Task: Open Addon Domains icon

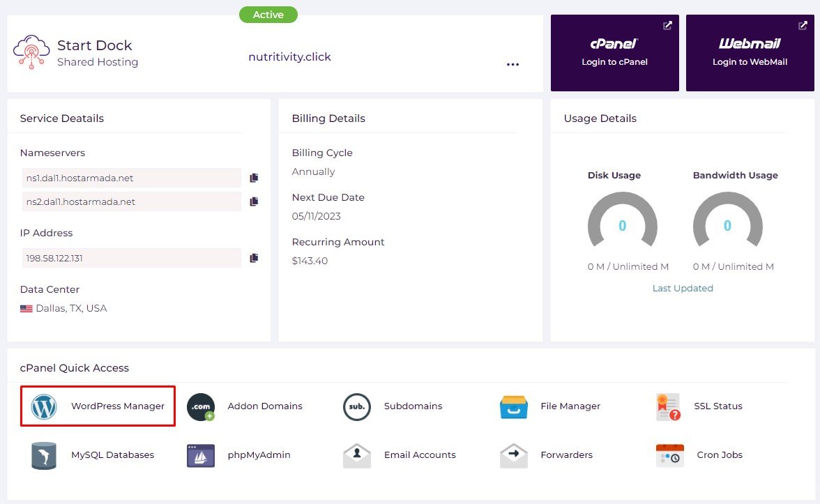Action: pos(200,406)
